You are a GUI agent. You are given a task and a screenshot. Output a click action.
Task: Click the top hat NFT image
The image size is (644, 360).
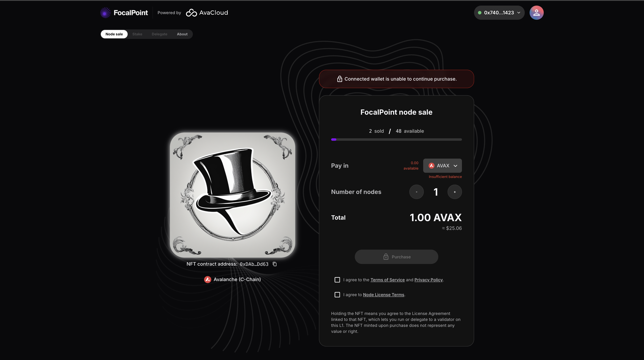[233, 195]
